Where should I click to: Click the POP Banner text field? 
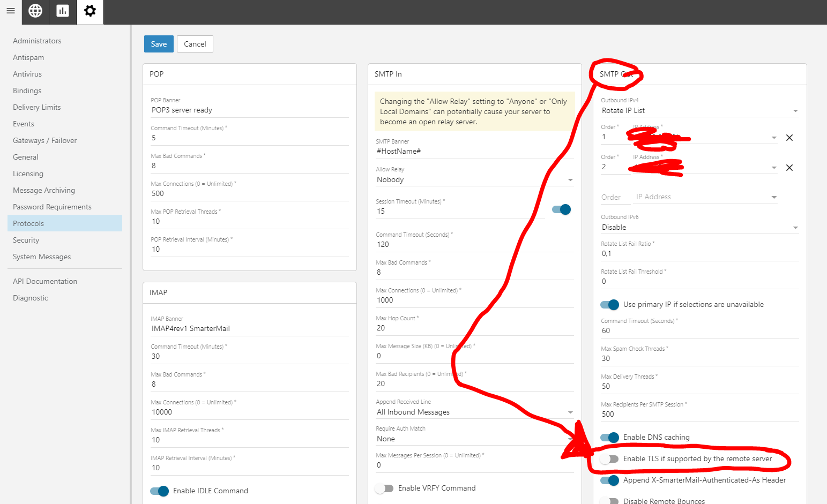(x=249, y=110)
